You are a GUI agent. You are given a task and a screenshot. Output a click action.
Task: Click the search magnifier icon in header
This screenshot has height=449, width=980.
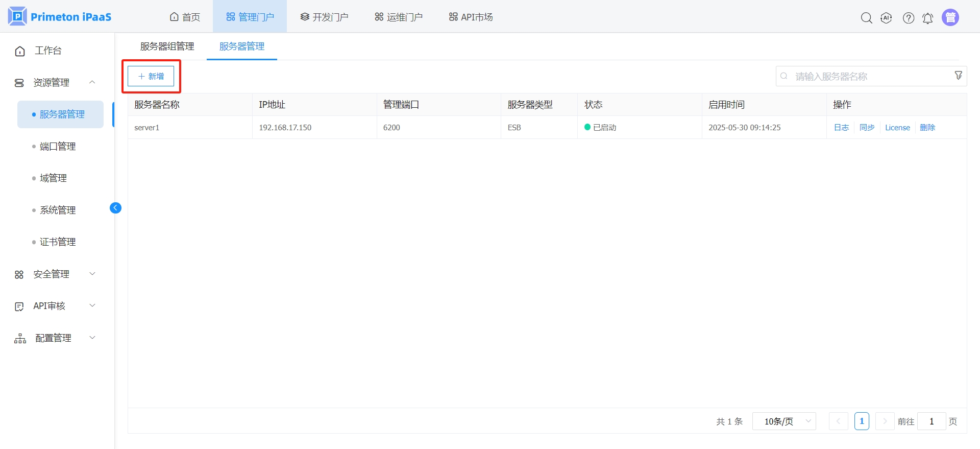[x=866, y=18]
